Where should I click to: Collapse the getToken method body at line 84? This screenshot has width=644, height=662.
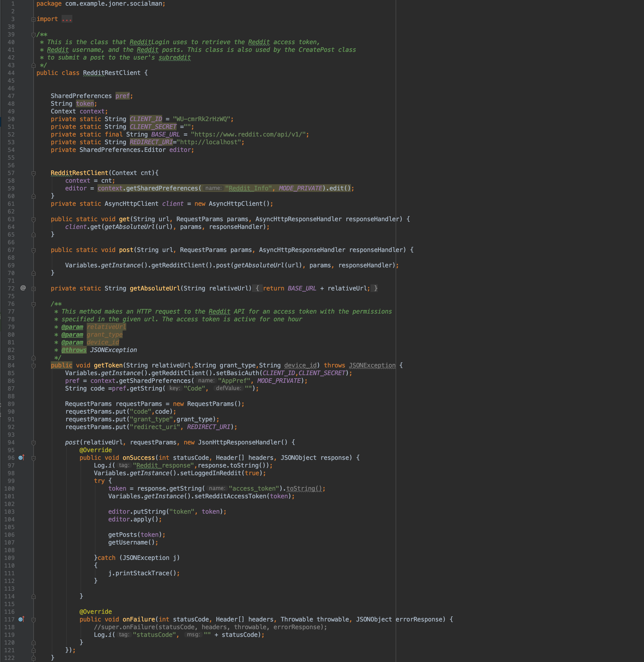coord(34,366)
